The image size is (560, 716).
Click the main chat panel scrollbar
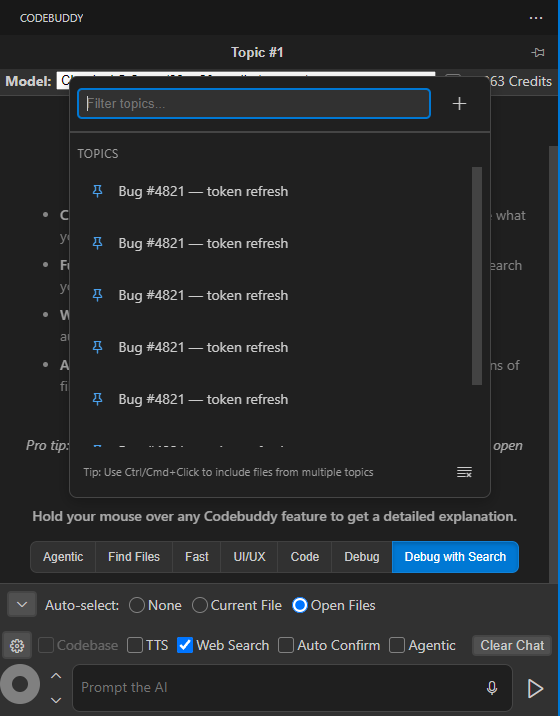tap(554, 363)
